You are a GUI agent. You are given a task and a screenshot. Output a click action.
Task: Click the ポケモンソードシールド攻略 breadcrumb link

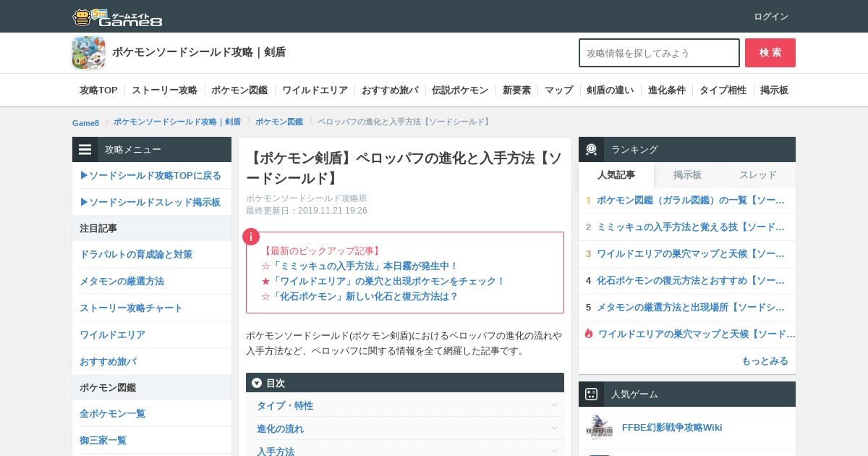click(177, 122)
